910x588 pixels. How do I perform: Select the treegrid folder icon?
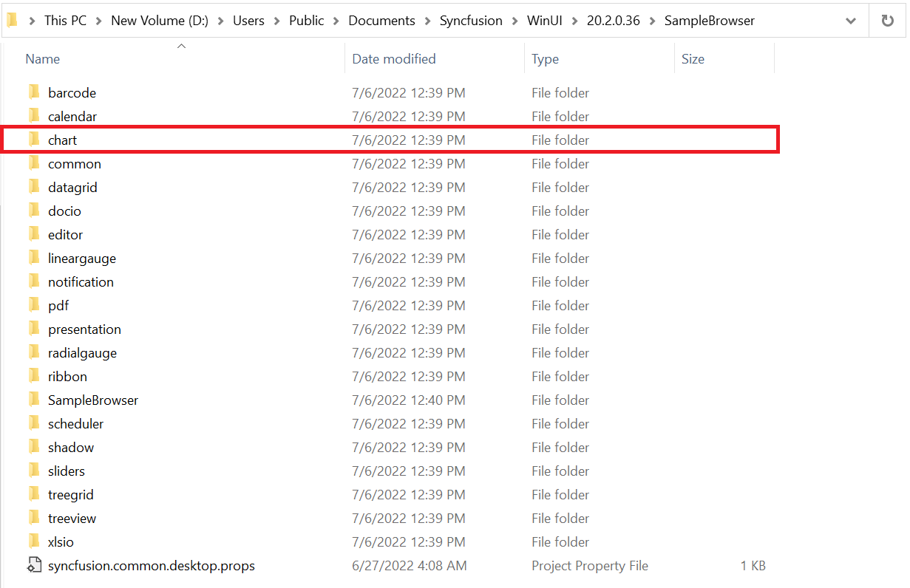pyautogui.click(x=34, y=494)
